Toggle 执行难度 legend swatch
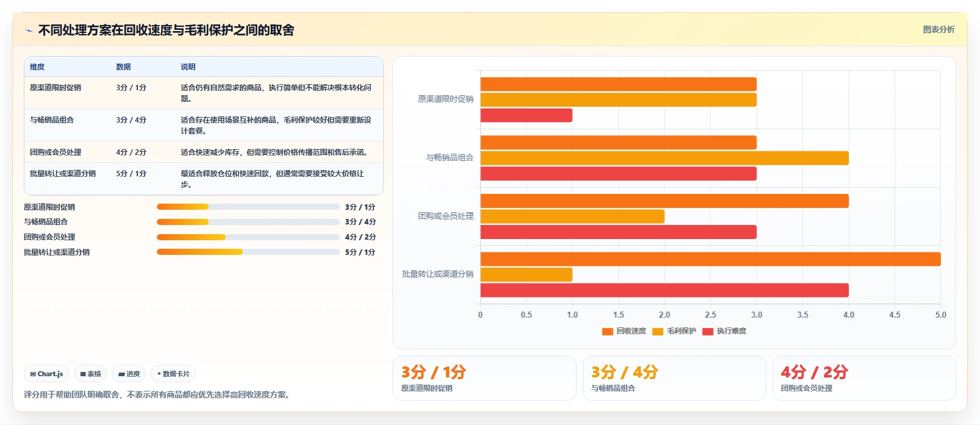Screen dimensions: 980x425 (x=708, y=331)
